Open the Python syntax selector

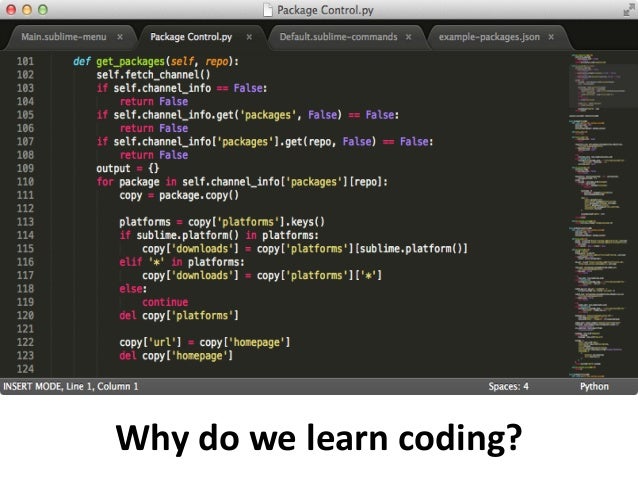click(x=594, y=386)
